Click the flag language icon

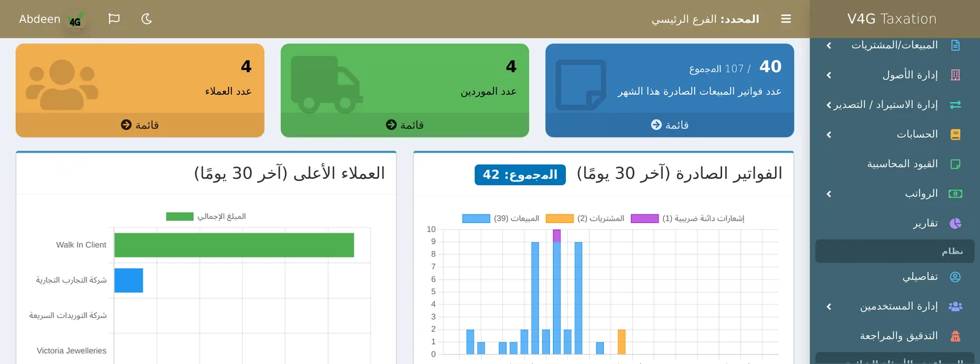click(x=114, y=19)
